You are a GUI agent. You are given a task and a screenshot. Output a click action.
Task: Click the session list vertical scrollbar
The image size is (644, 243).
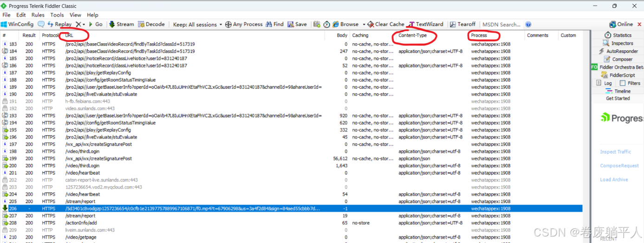coord(586,137)
